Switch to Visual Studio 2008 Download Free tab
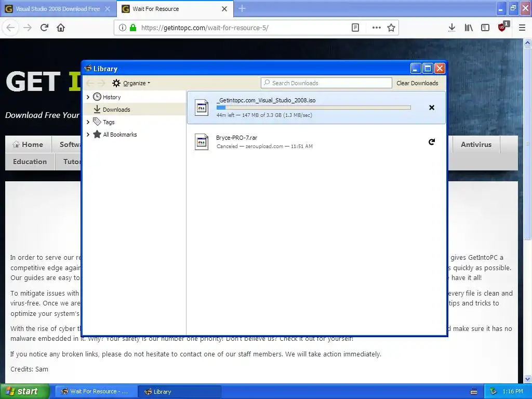The width and height of the screenshot is (532, 399). pyautogui.click(x=58, y=9)
